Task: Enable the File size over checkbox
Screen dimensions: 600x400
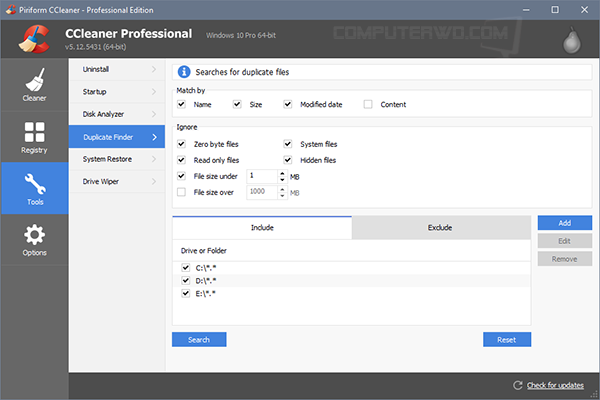Action: point(181,192)
